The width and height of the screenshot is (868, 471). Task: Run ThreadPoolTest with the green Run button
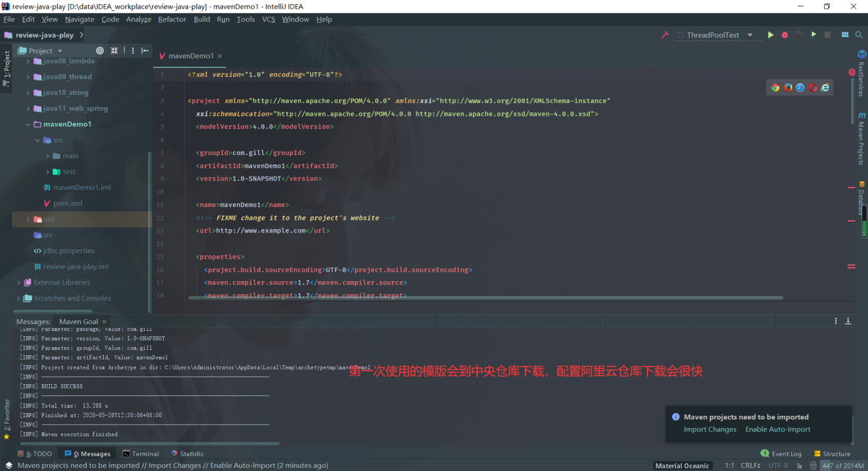[x=771, y=35]
